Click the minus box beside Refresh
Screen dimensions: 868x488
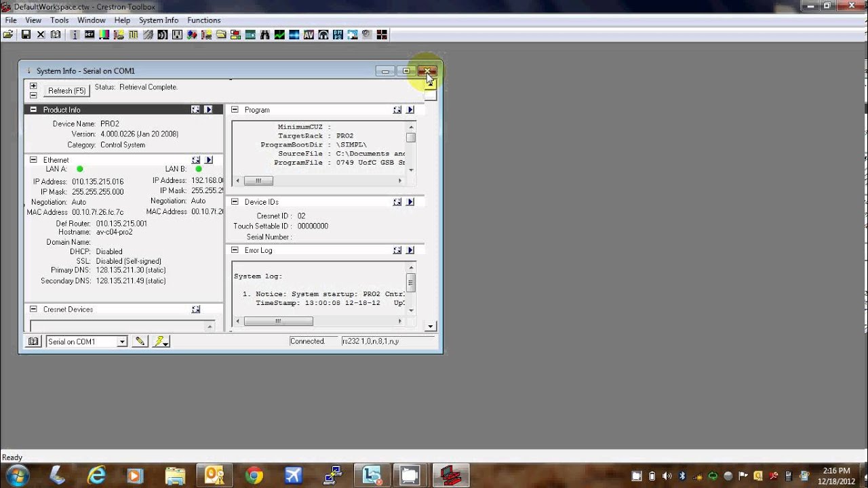pos(33,95)
